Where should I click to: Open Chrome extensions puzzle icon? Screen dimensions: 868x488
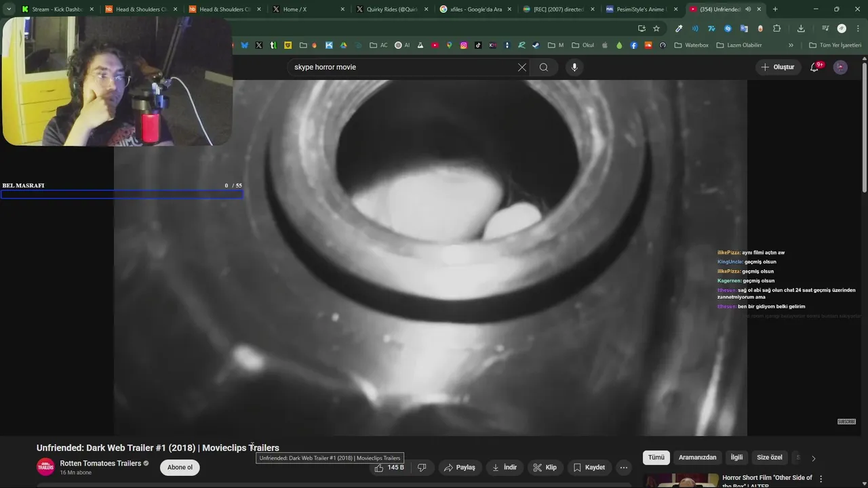tap(777, 28)
